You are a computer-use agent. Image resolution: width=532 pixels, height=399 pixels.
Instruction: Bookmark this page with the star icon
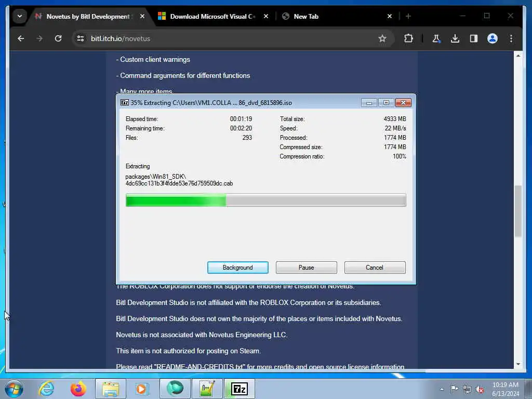382,38
